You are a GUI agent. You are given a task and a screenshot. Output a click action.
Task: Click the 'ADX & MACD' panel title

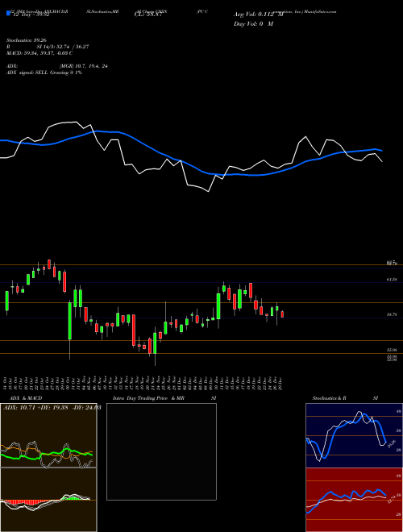pyautogui.click(x=26, y=398)
